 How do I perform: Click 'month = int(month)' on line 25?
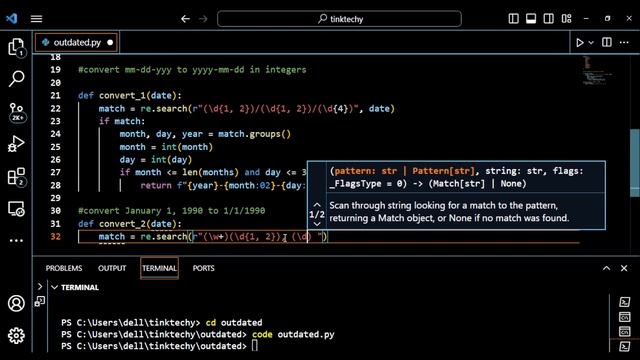point(166,147)
